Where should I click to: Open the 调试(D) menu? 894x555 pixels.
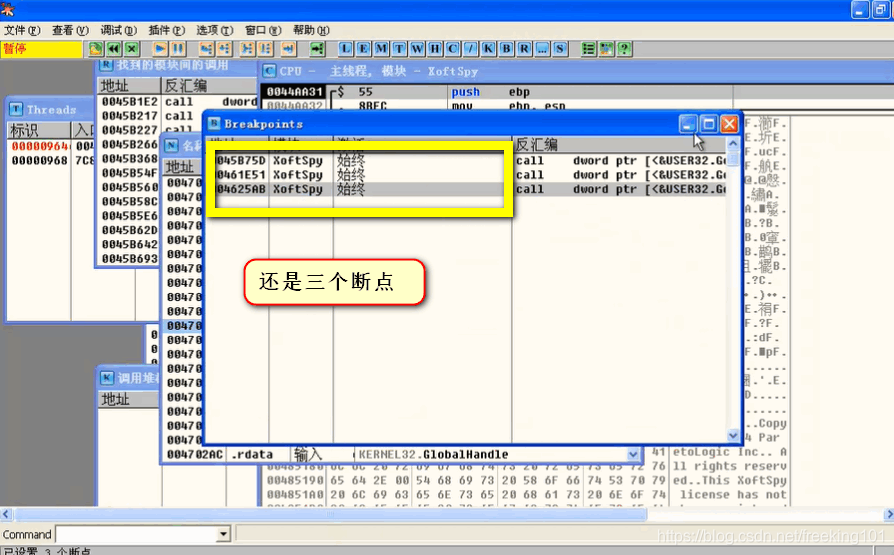point(119,30)
